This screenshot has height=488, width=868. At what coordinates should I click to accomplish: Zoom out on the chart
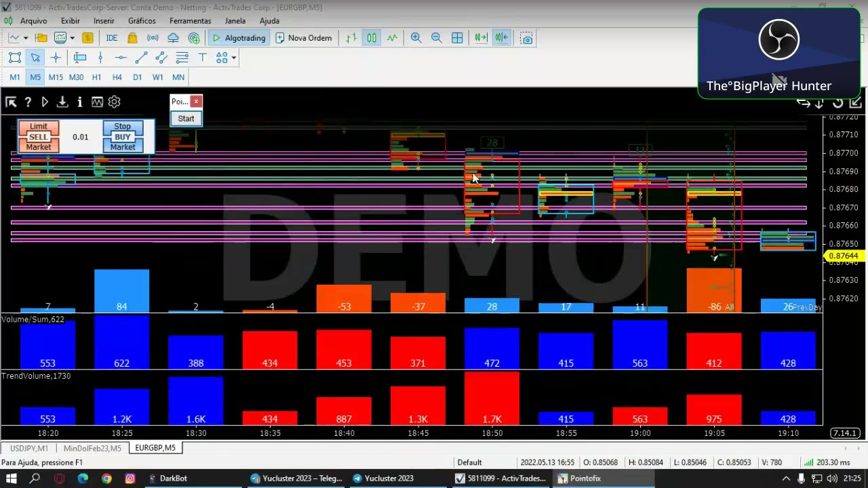click(x=437, y=38)
